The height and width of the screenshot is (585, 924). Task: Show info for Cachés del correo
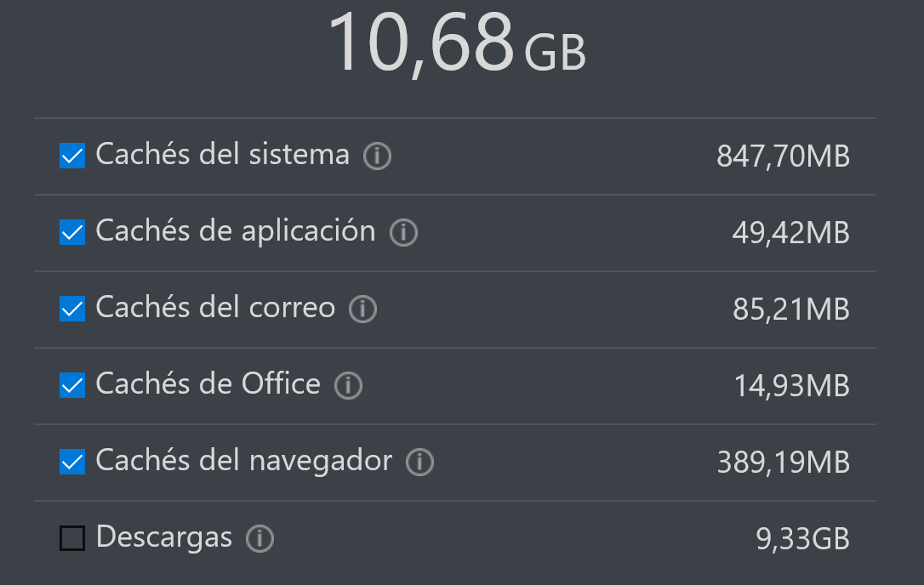tap(362, 310)
